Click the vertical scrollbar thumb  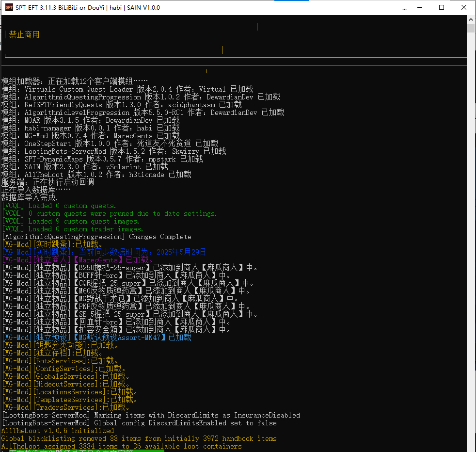471,28
